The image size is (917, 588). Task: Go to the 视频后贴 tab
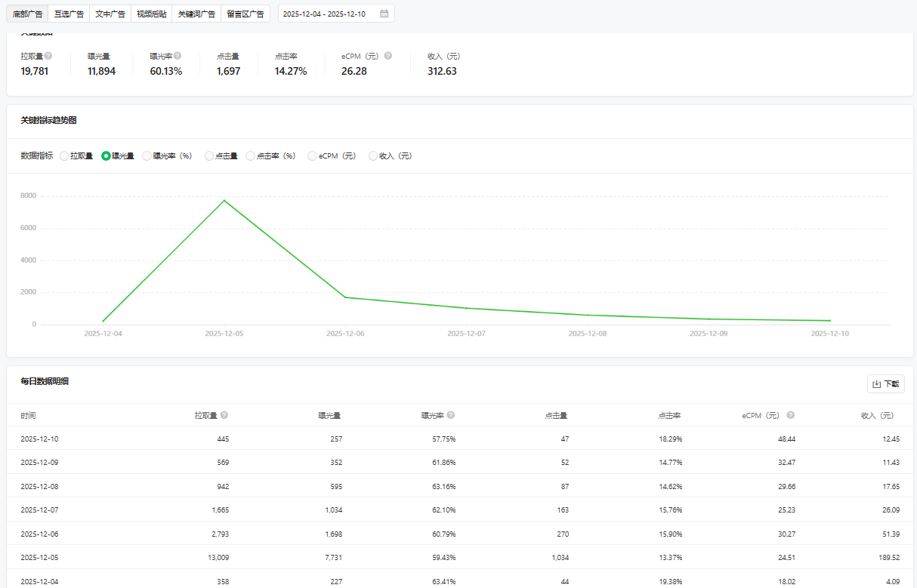click(x=151, y=14)
